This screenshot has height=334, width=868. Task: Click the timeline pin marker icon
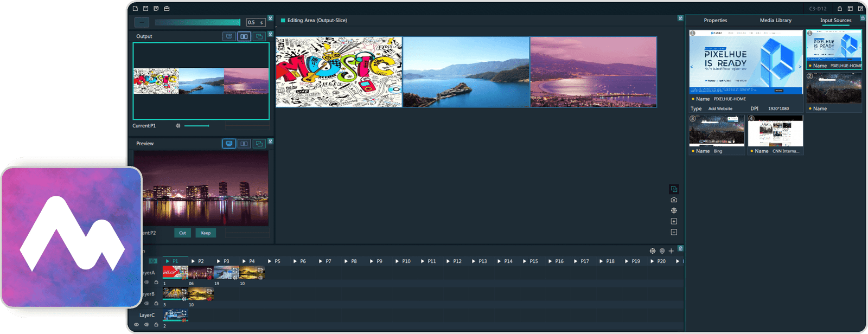662,251
